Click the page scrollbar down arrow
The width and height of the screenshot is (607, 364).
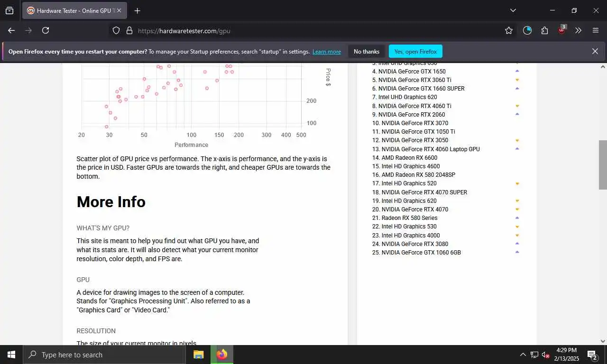pyautogui.click(x=603, y=341)
